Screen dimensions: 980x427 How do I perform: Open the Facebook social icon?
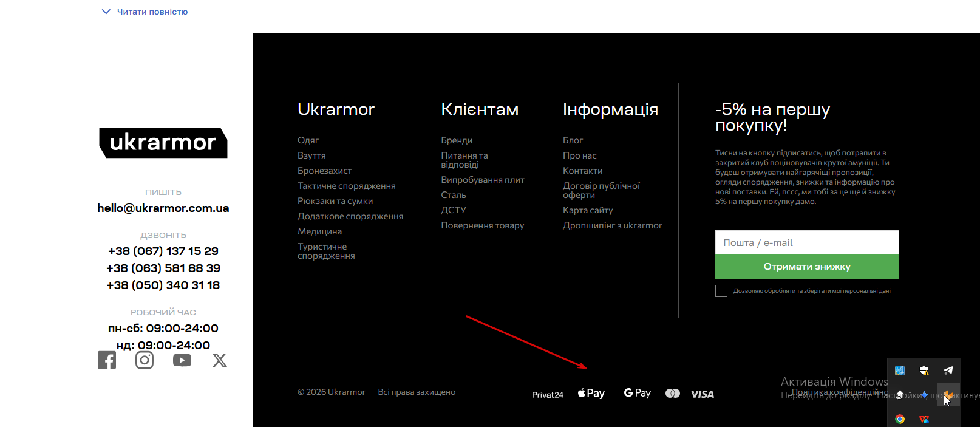tap(107, 360)
